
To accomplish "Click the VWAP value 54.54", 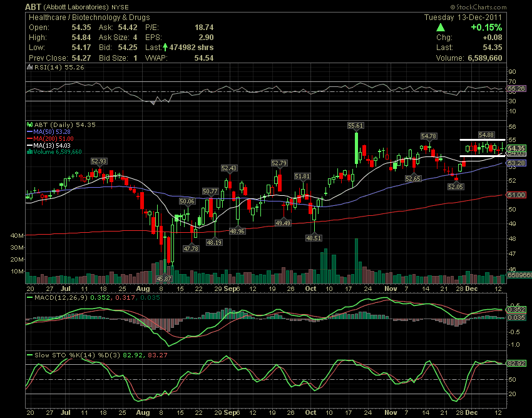I will tap(204, 58).
